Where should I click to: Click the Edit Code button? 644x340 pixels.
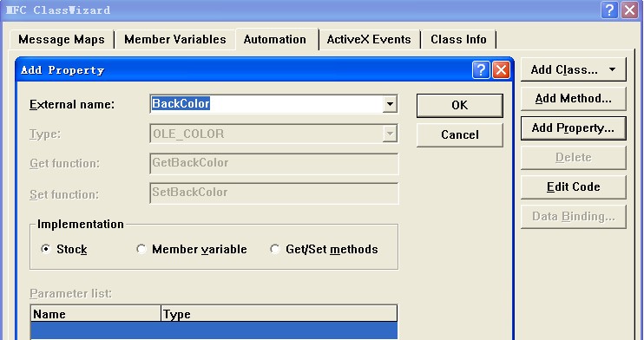tap(574, 186)
